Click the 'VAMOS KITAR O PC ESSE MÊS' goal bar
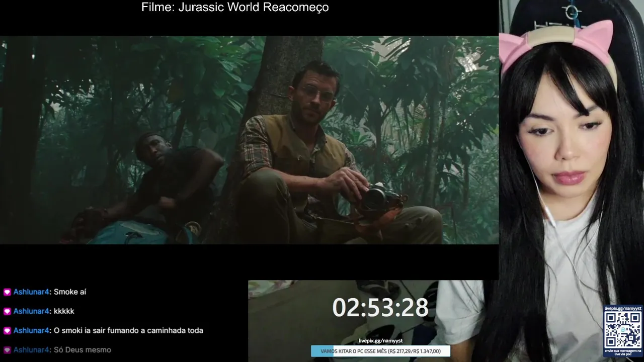This screenshot has height=362, width=644. point(380,351)
